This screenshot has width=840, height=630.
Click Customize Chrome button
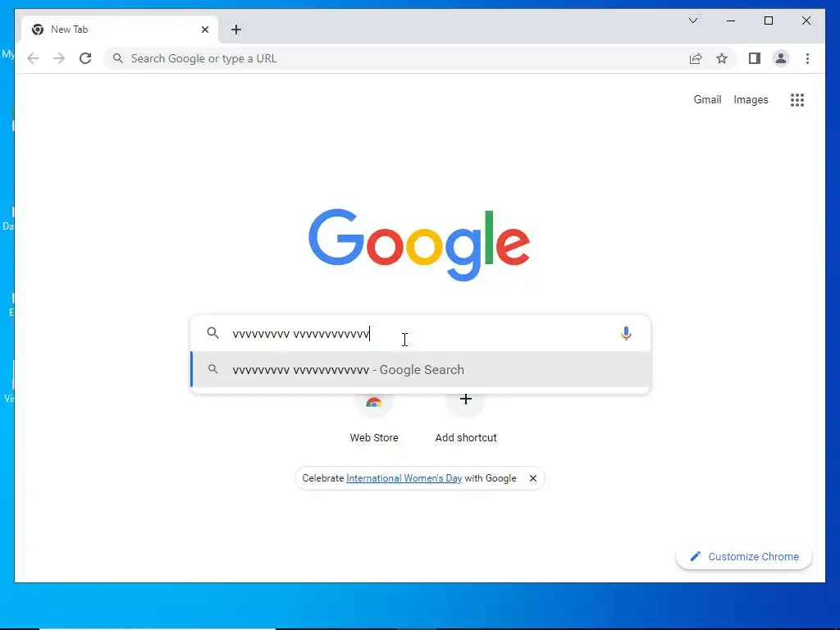coord(744,557)
